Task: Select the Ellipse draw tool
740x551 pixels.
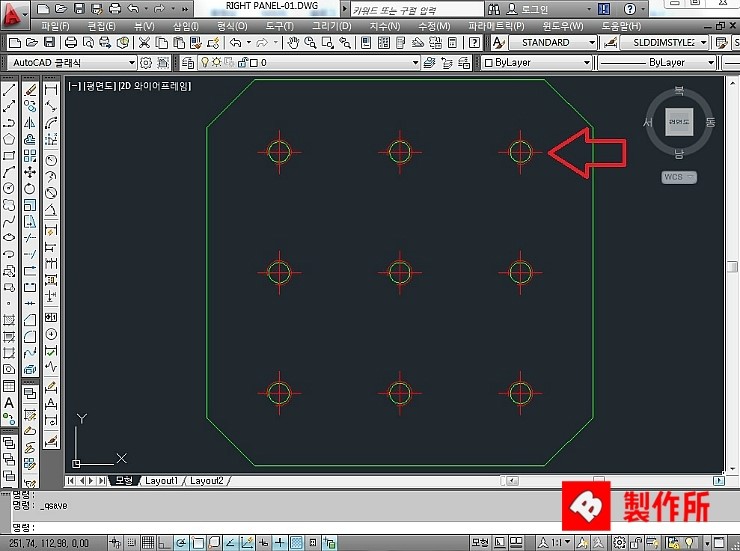Action: (x=9, y=238)
